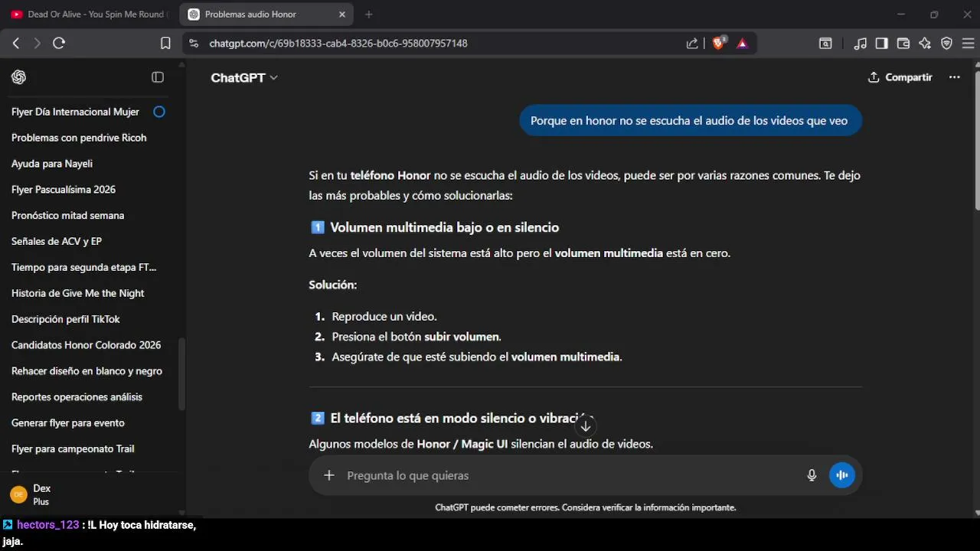Viewport: 980px width, 551px height.
Task: Open Brave Rewards triangle icon
Action: (742, 44)
